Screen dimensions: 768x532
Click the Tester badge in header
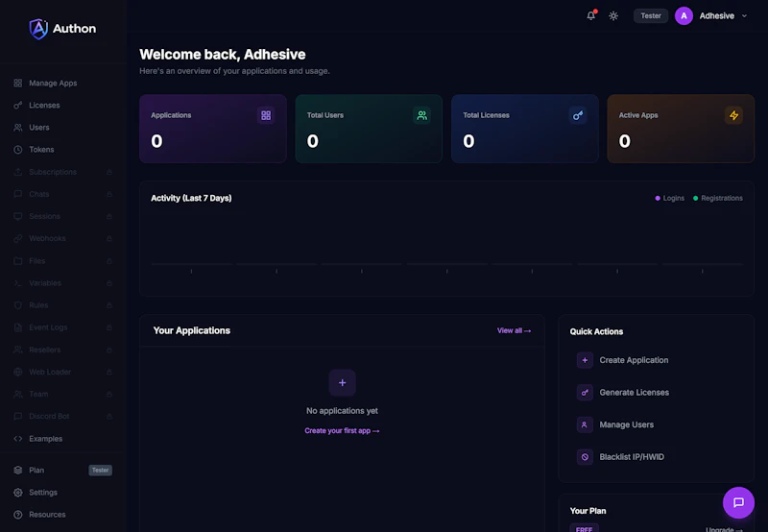651,15
